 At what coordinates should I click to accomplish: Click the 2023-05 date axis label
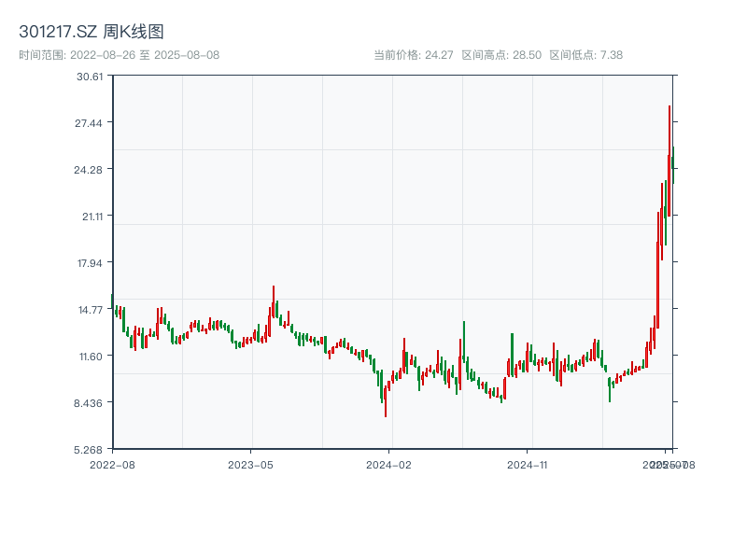click(250, 464)
